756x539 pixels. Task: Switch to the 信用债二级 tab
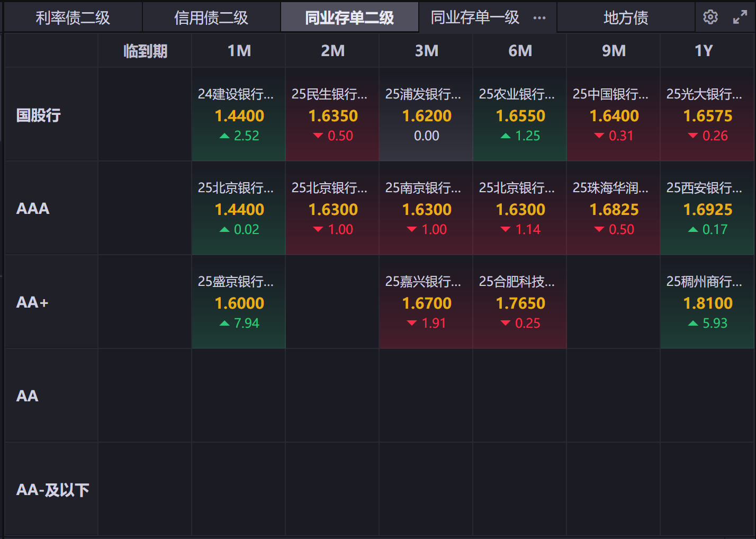(x=211, y=18)
